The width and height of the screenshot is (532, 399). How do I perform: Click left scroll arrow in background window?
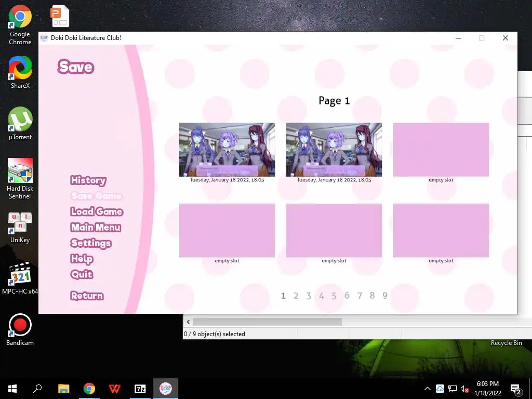(188, 322)
